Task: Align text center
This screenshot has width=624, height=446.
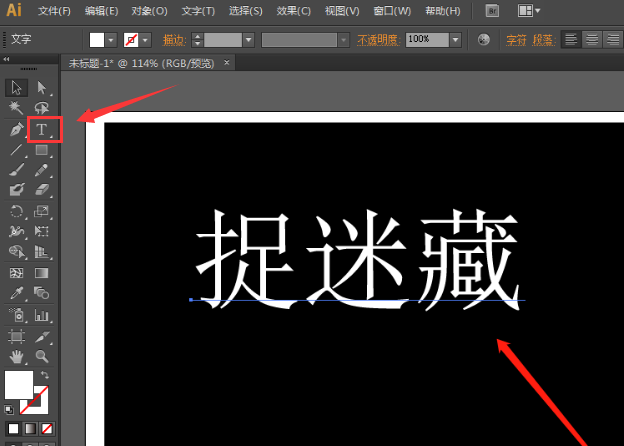Action: (592, 39)
